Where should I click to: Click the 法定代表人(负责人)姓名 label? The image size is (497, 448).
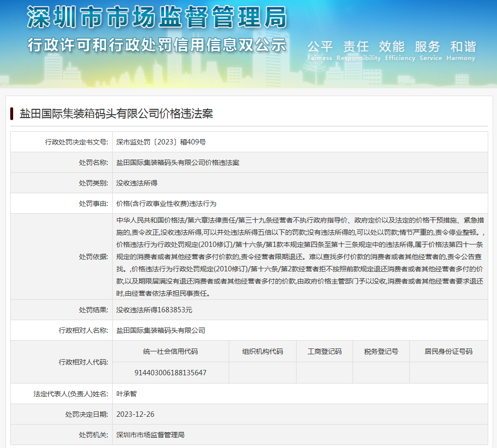[x=71, y=394]
